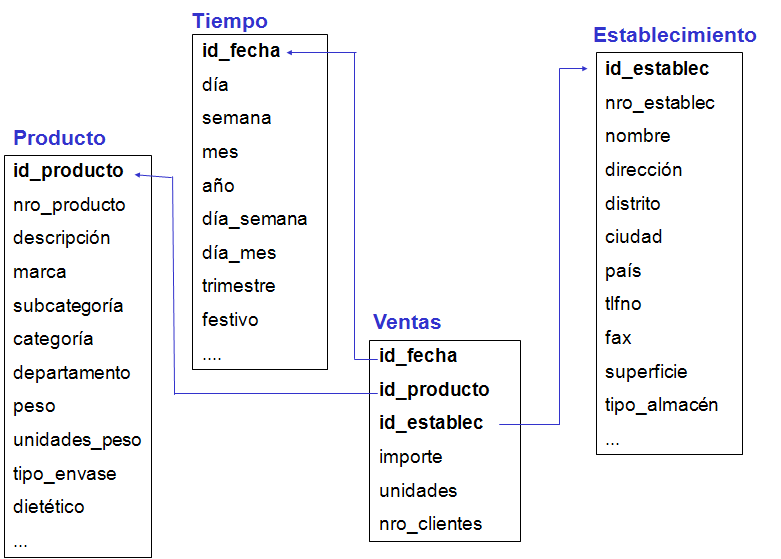Select id_establec in the Ventas table

pos(431,423)
